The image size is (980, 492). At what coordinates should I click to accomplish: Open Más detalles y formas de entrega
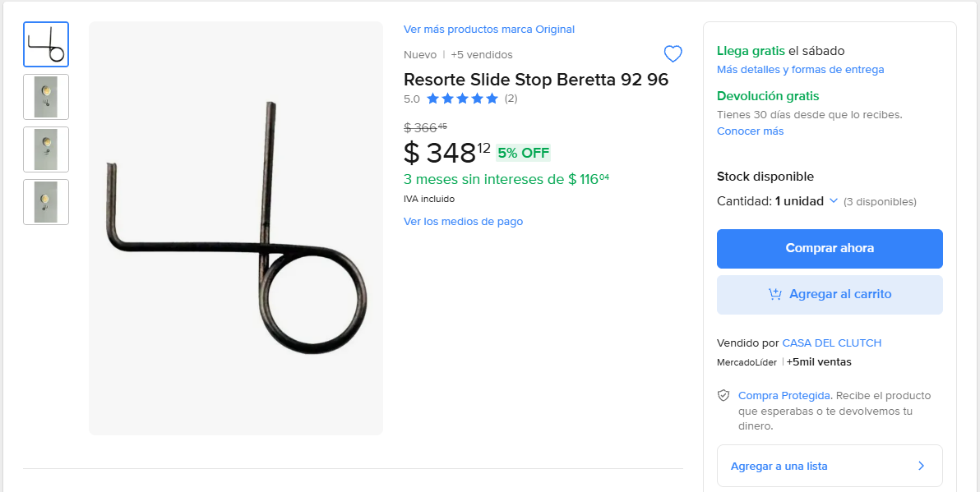(800, 70)
